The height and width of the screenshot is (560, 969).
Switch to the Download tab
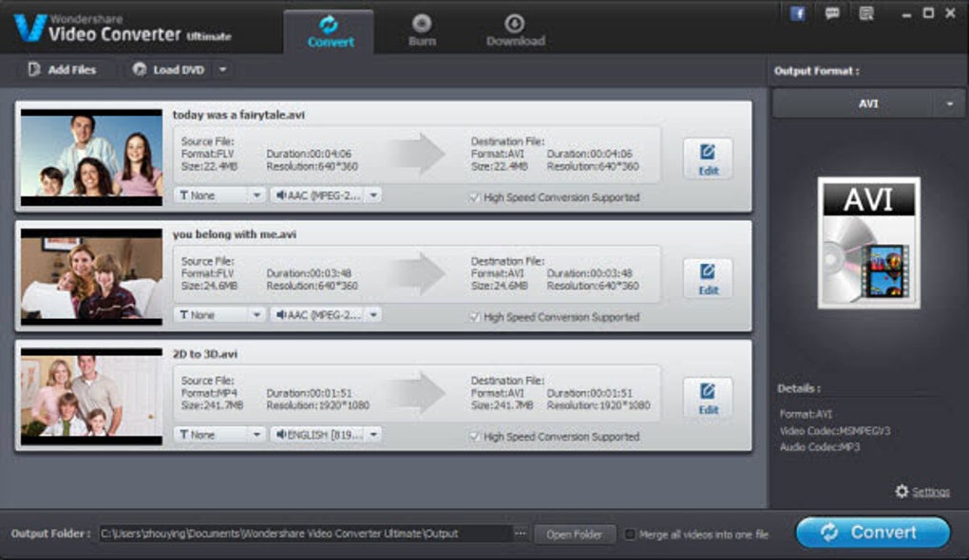[516, 31]
